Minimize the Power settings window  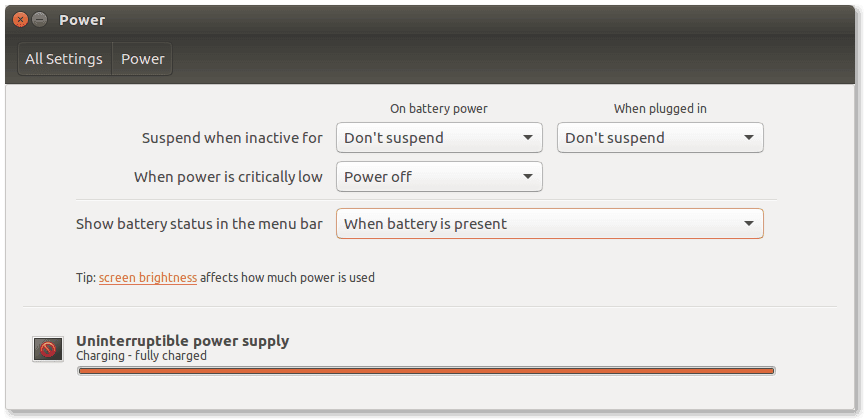click(39, 20)
